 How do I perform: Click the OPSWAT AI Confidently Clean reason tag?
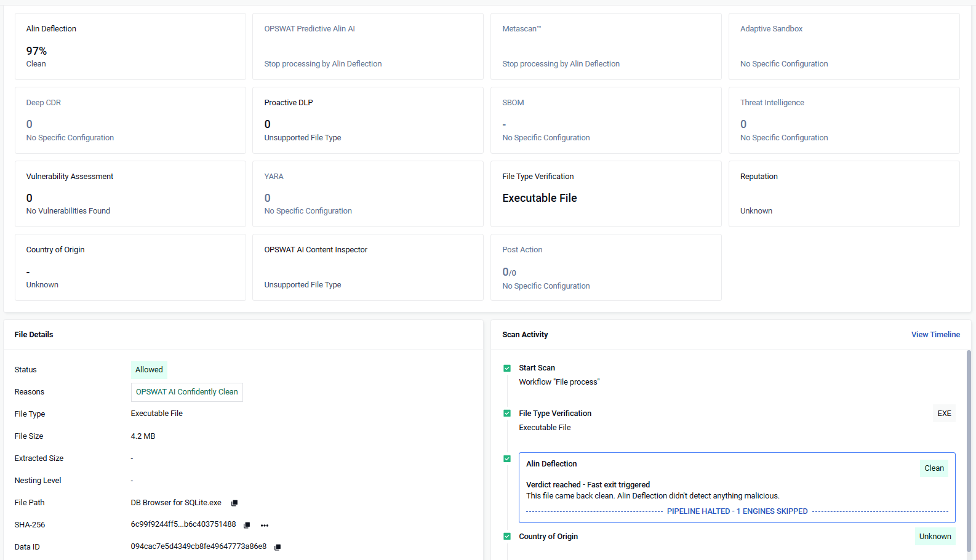[187, 392]
